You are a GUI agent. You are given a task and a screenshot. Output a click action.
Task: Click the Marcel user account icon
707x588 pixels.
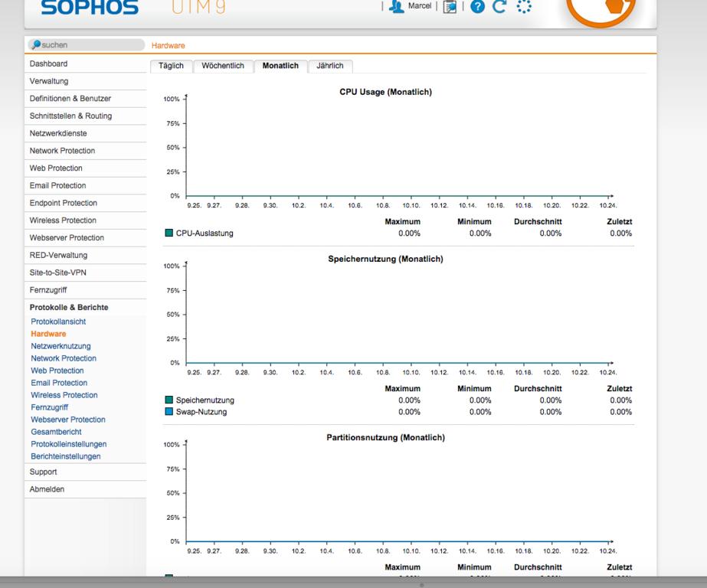(x=396, y=6)
